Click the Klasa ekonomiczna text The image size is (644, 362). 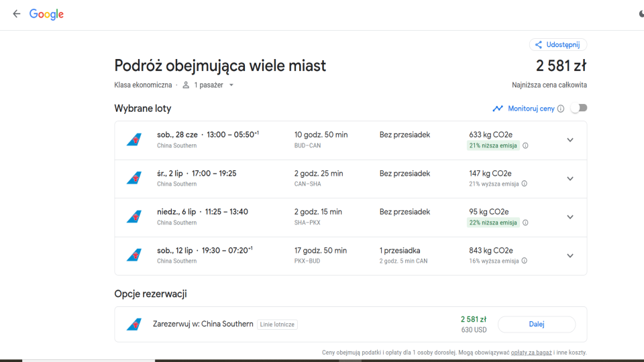pos(143,85)
